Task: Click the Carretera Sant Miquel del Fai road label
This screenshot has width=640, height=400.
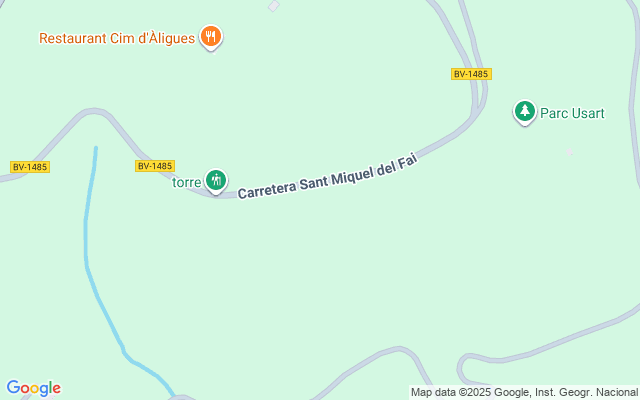Action: [328, 177]
